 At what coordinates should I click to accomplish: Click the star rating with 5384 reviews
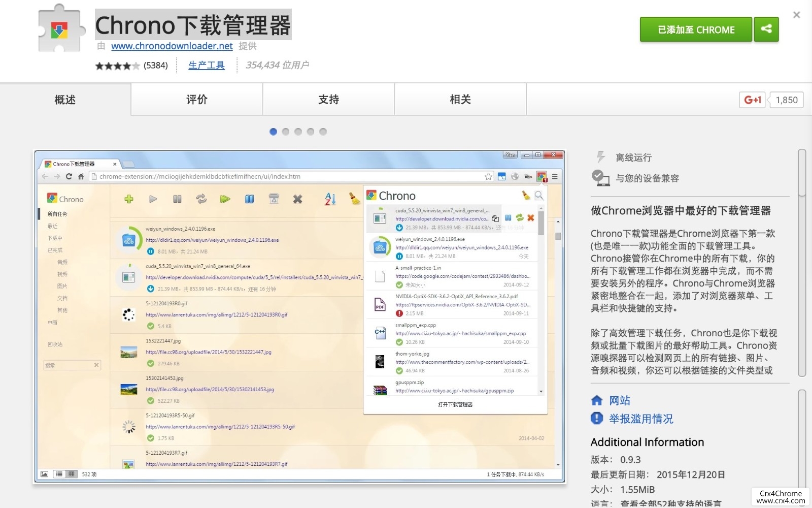(117, 66)
